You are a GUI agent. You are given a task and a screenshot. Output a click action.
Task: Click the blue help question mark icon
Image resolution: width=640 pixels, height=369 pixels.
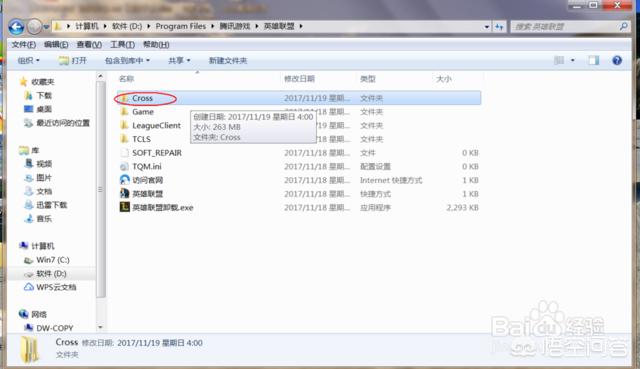tap(617, 60)
